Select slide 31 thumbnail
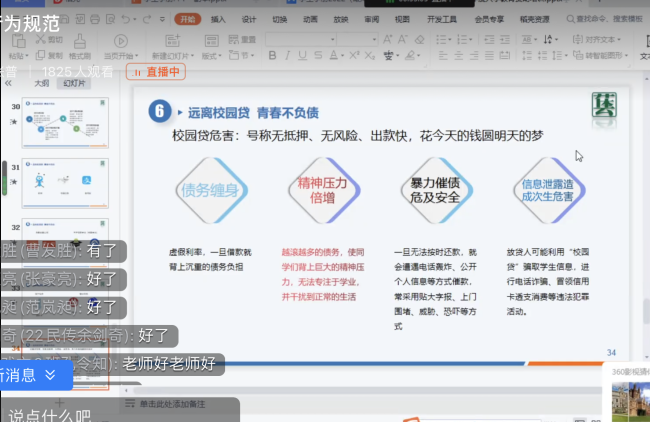650x422 pixels. [x=65, y=183]
